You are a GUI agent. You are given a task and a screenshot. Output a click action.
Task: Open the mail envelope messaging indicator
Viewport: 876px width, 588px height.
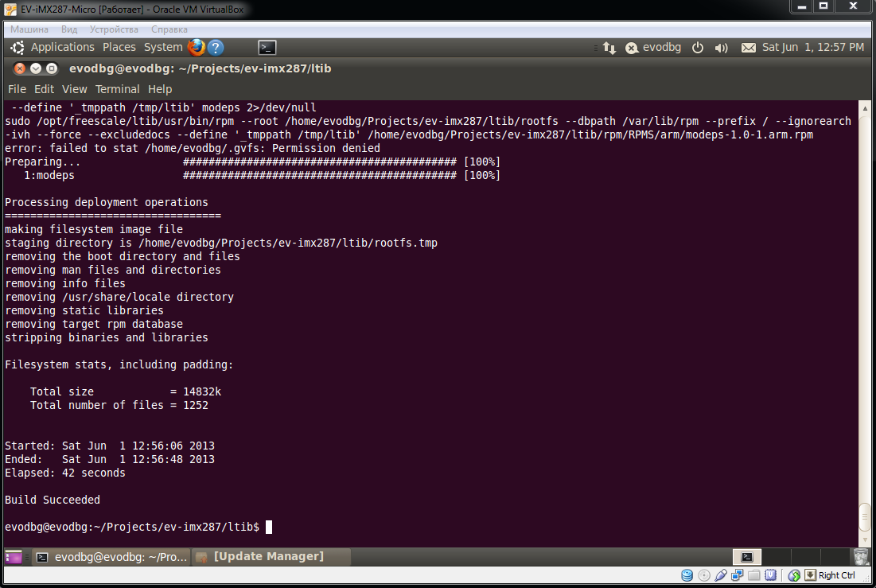coord(748,48)
